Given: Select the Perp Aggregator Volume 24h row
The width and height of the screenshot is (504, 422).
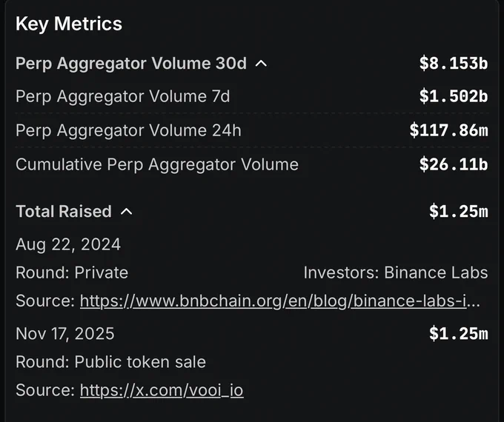Looking at the screenshot, I should 252,130.
